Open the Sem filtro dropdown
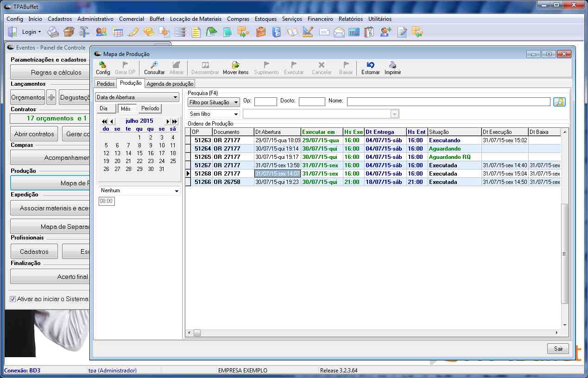 (x=214, y=114)
